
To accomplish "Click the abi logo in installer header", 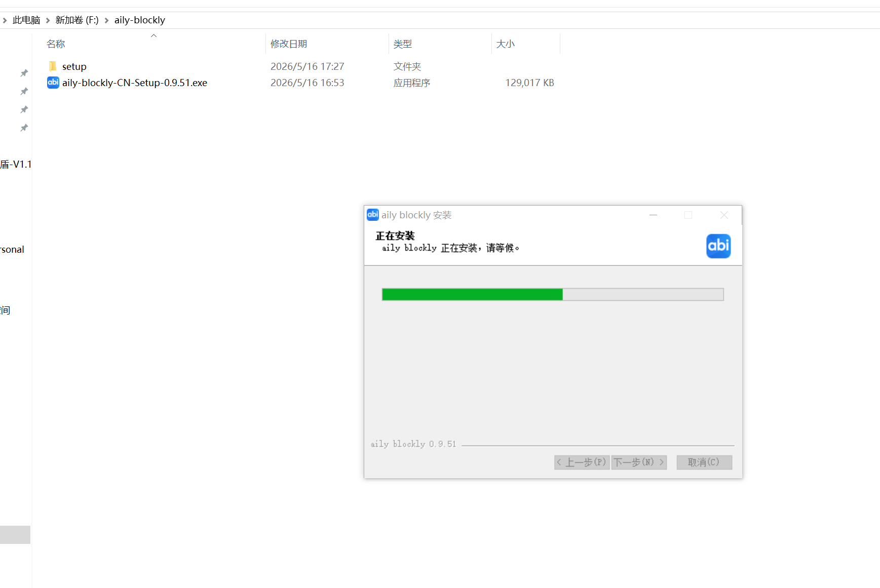I will click(718, 246).
